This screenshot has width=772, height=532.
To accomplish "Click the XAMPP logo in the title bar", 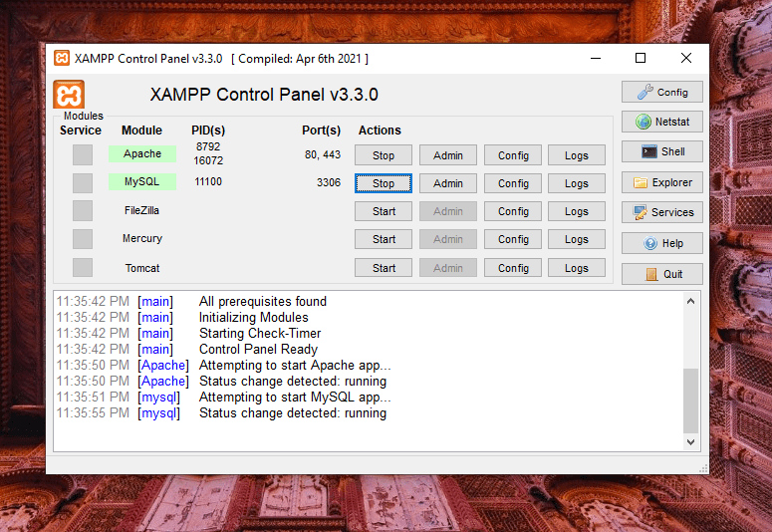I will coord(62,58).
